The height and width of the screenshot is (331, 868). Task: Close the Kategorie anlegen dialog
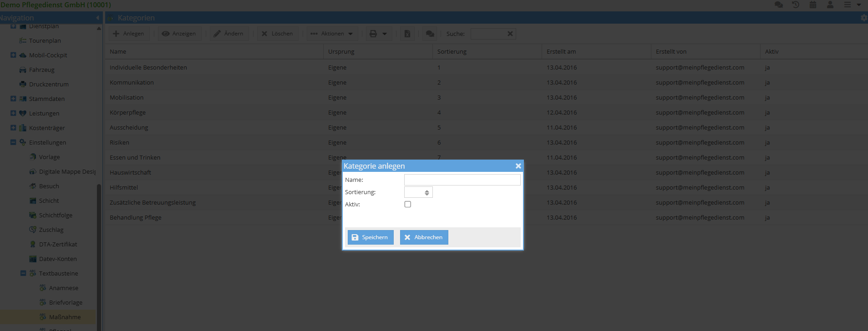(x=518, y=166)
